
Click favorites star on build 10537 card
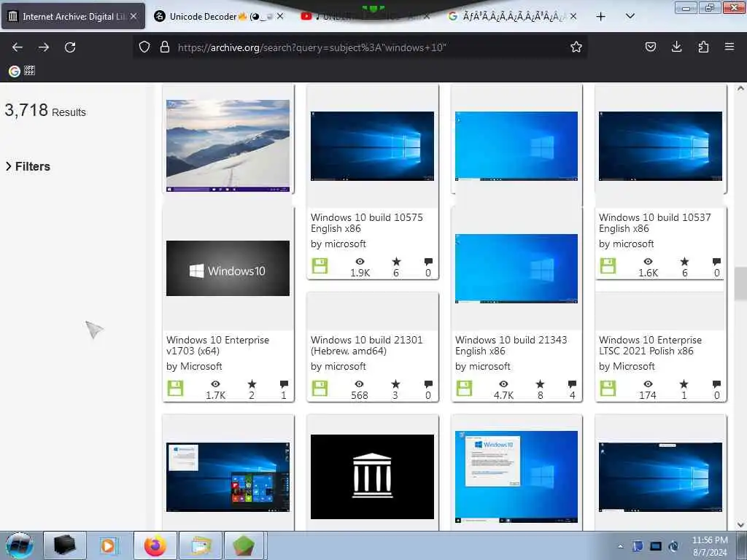coord(684,262)
